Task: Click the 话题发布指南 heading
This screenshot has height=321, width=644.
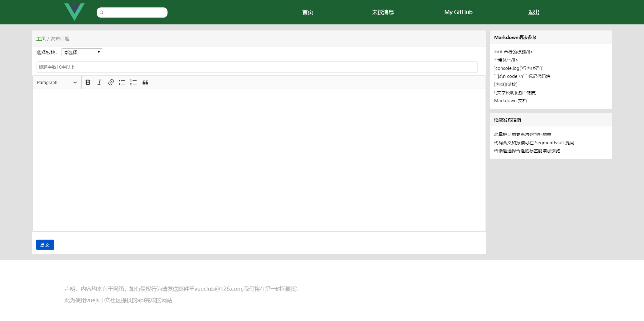Action: (507, 120)
